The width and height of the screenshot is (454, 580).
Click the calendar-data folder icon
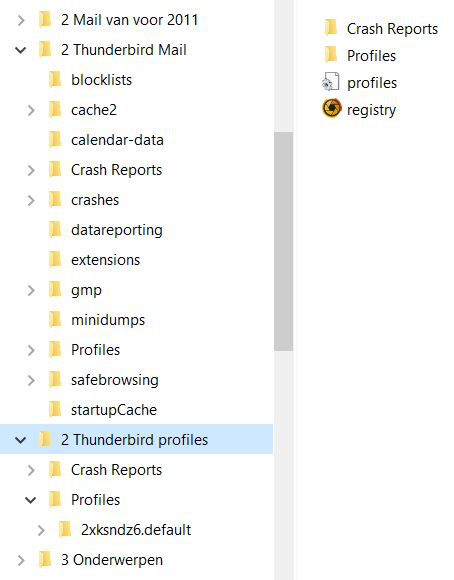55,139
